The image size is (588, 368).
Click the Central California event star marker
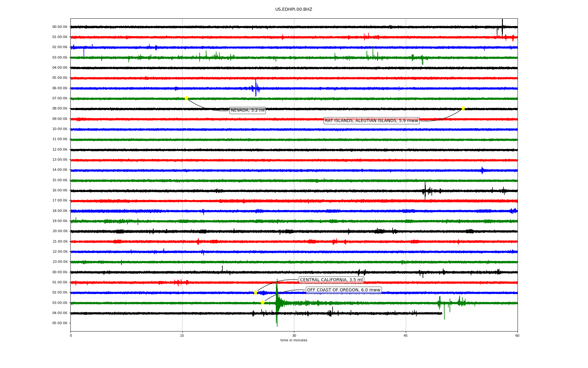click(255, 292)
